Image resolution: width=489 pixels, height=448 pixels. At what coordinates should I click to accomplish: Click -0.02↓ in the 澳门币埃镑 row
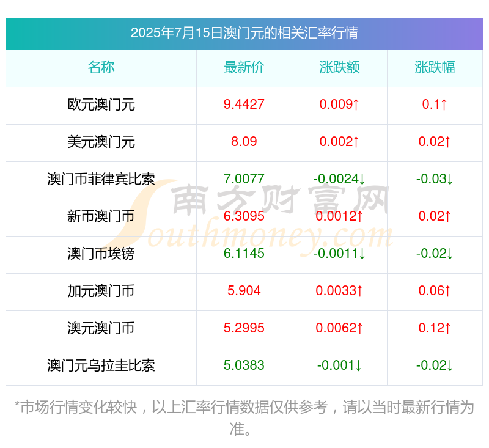click(x=435, y=254)
